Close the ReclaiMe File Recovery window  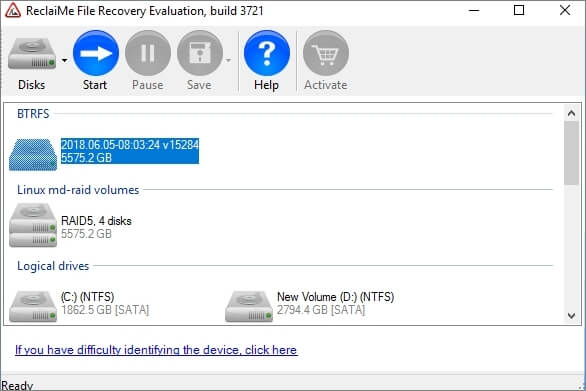pos(565,10)
